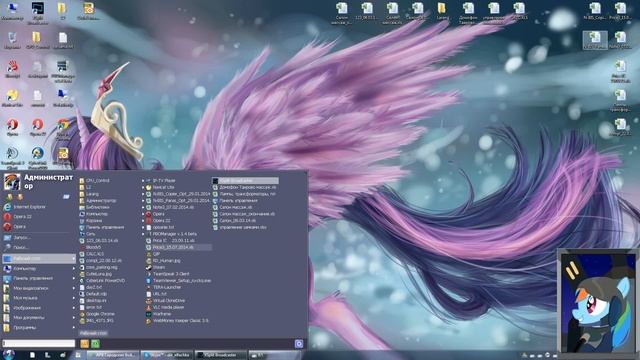This screenshot has width=640, height=360.
Task: Switch to the XSplit Broadcaster taskbar button
Action: [x=221, y=355]
